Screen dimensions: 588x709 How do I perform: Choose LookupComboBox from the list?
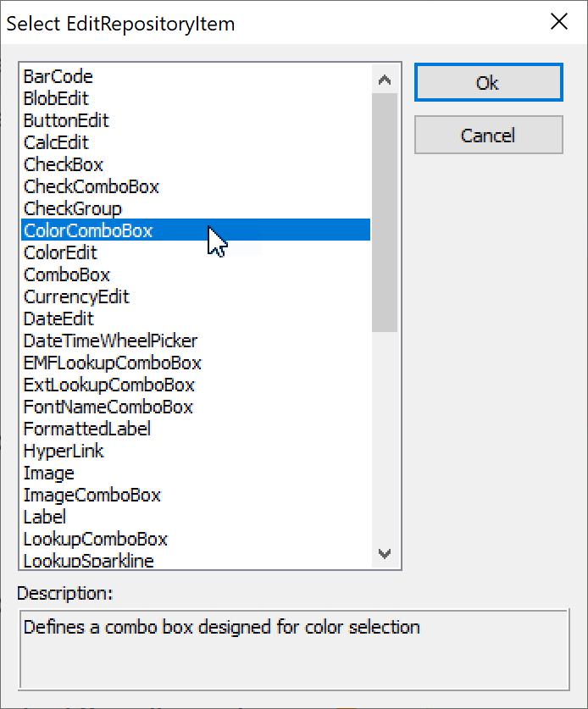pos(96,540)
